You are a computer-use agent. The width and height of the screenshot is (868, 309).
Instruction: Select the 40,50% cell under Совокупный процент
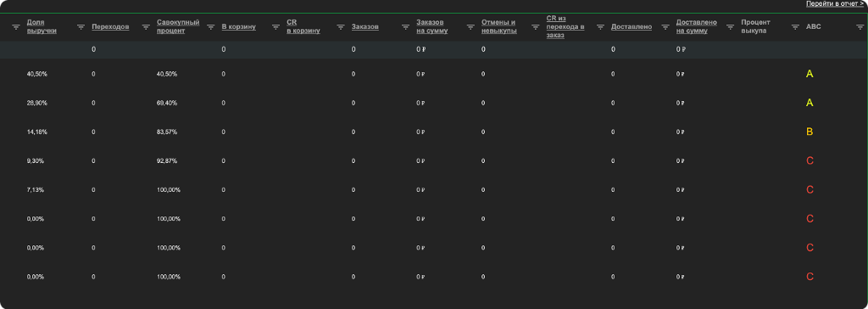(167, 74)
